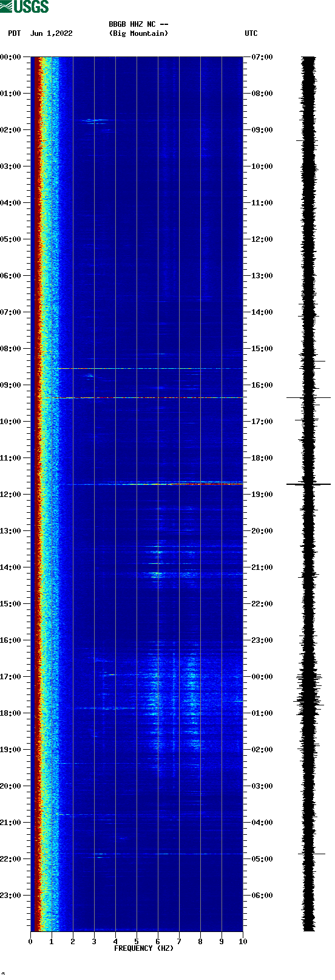Click the 19:00 PDT time label
This screenshot has width=335, height=980.
11,750
